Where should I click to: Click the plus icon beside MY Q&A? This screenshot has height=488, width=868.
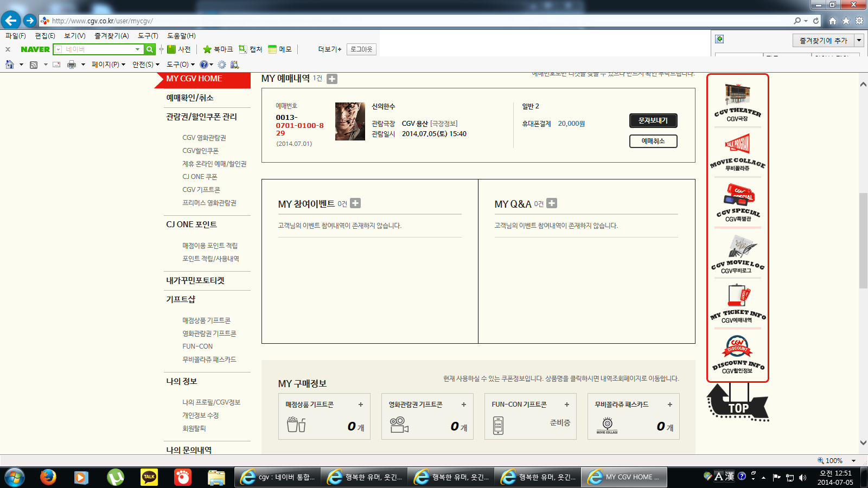(x=552, y=203)
